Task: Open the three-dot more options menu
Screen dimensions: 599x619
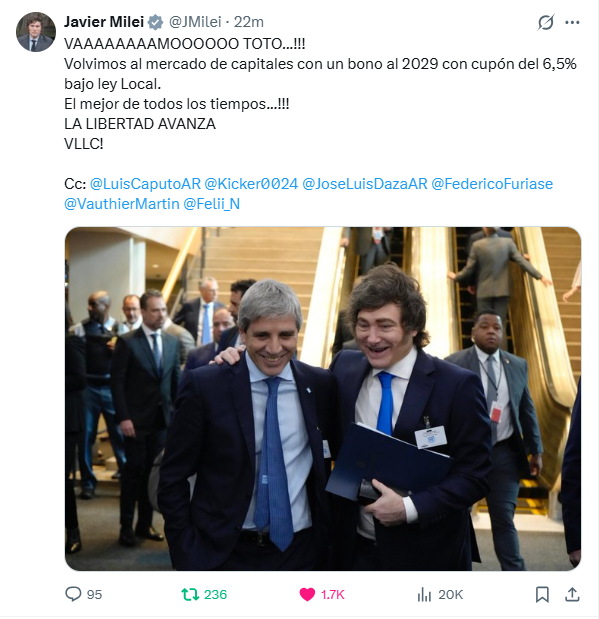Action: 572,23
